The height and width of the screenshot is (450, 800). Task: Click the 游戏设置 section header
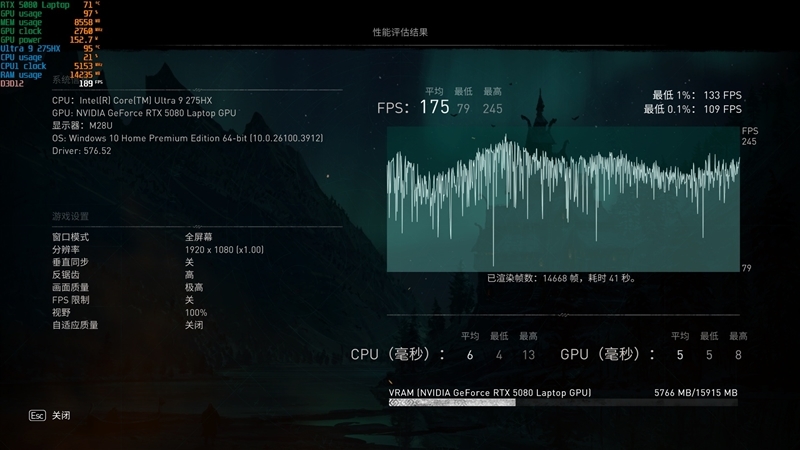tap(70, 216)
